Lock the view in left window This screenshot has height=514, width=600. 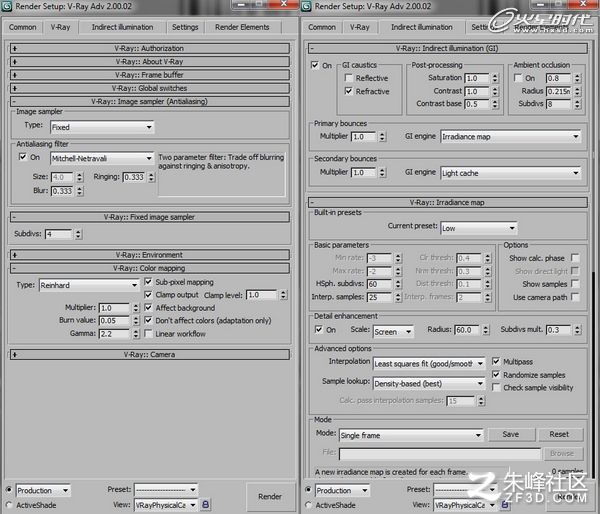tap(205, 504)
